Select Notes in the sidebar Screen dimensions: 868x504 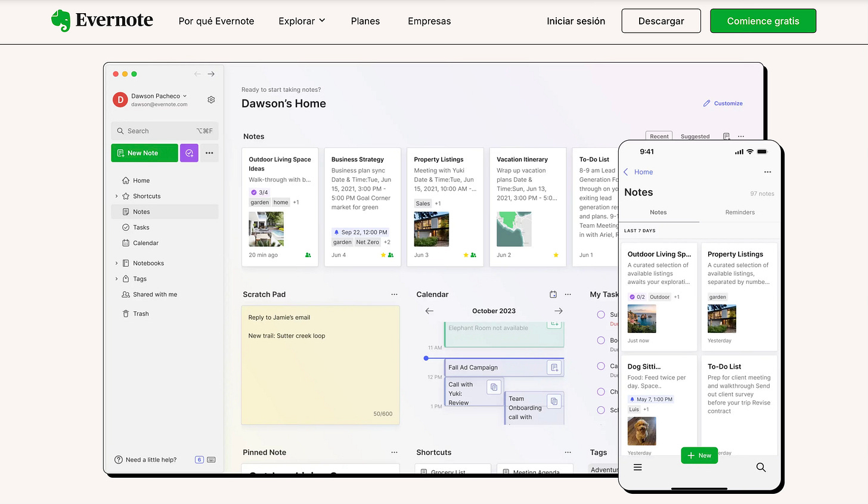pyautogui.click(x=165, y=212)
